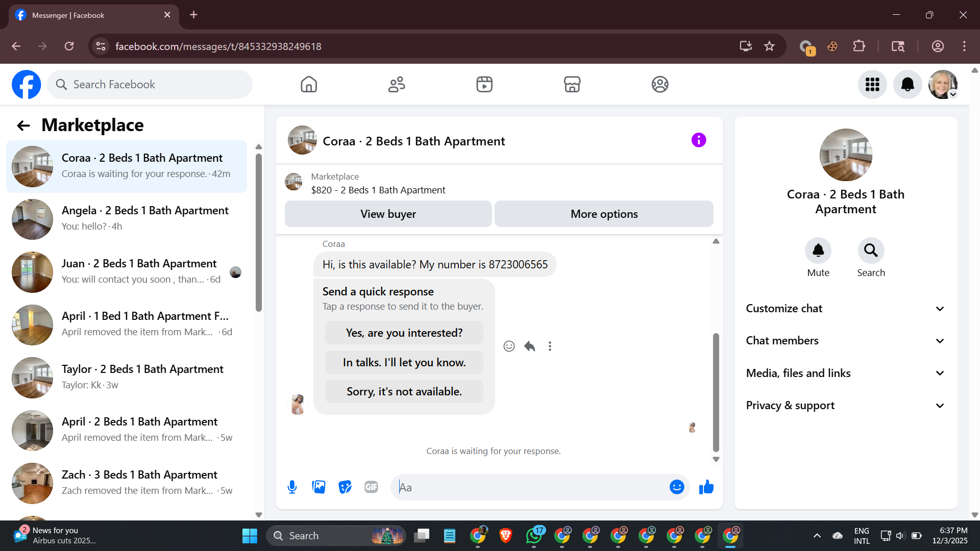Click the browser address bar URL
This screenshot has width=980, height=551.
point(218,46)
